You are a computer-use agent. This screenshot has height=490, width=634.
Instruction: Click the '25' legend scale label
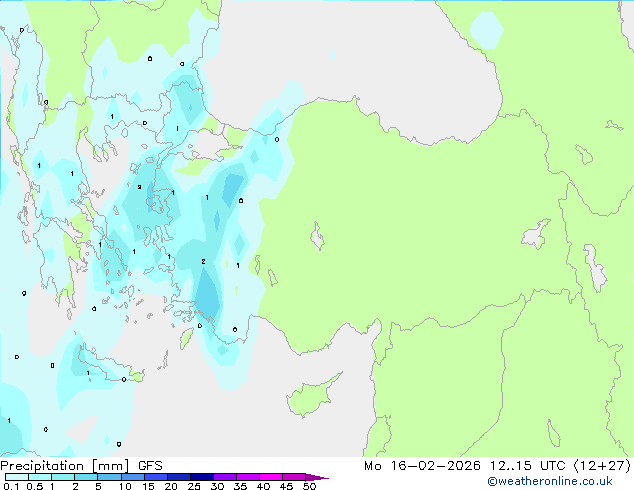point(194,486)
